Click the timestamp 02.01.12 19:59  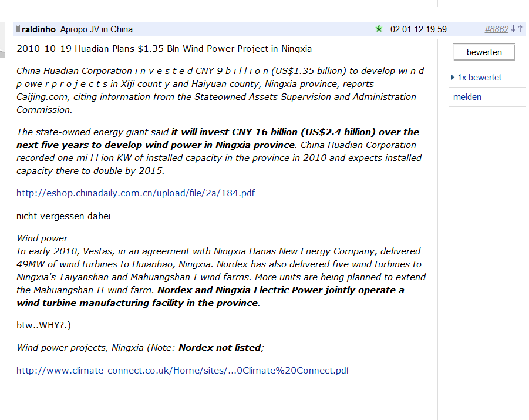pyautogui.click(x=419, y=29)
